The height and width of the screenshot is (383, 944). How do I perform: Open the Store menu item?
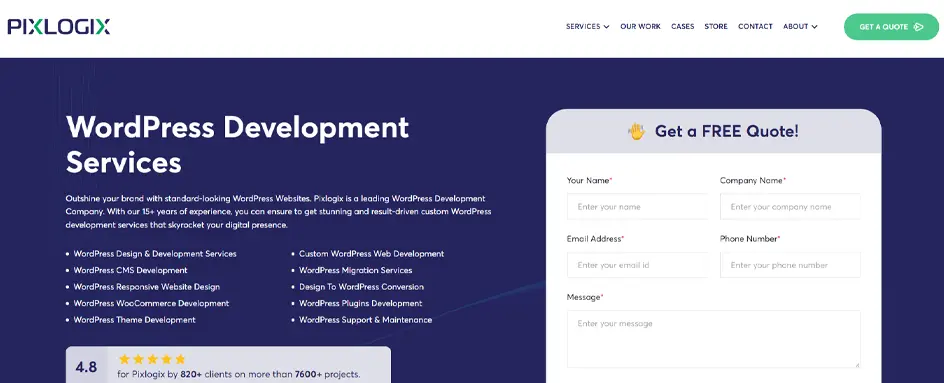coord(716,26)
